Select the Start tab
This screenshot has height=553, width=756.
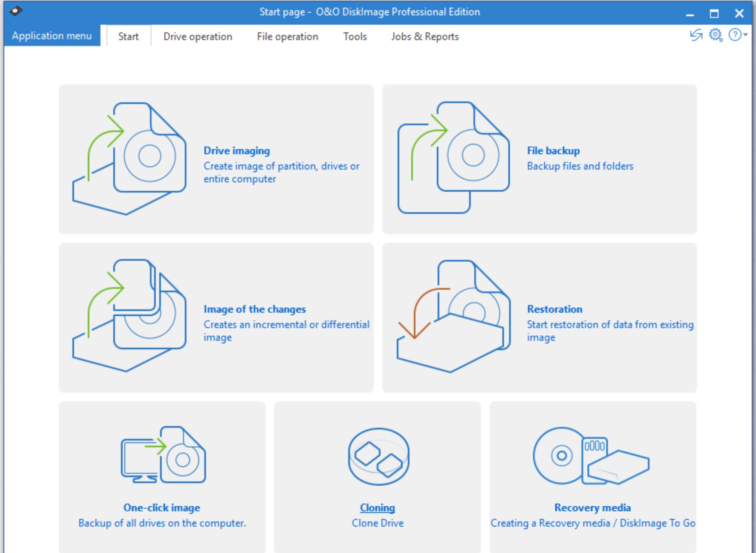pos(129,37)
